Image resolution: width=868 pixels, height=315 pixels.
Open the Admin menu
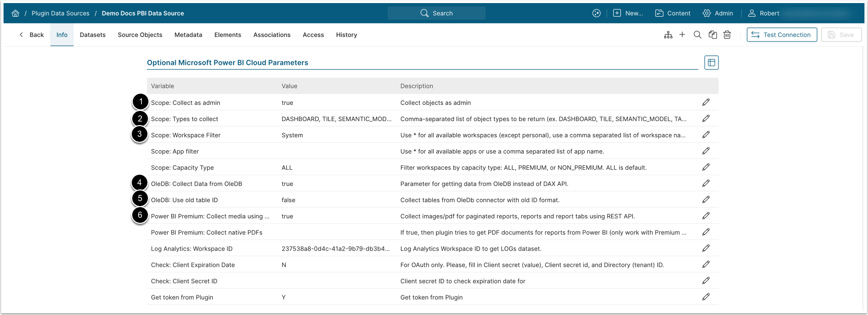pos(718,13)
